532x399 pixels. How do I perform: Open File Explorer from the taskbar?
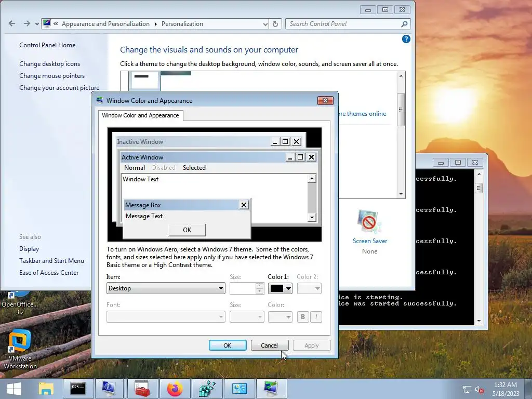[46, 389]
